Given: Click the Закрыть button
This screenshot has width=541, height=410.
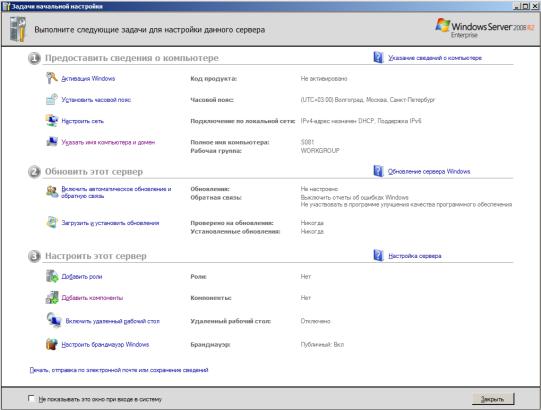Looking at the screenshot, I should tap(493, 399).
